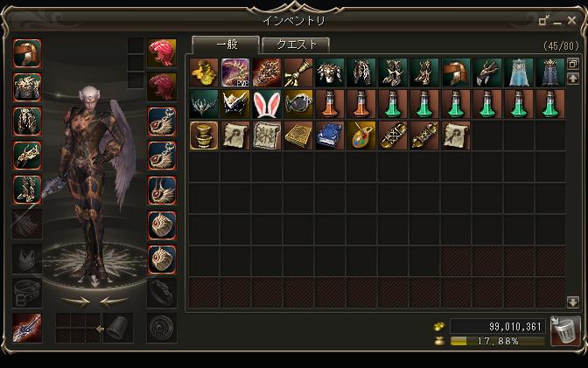
Task: Switch to the 一般 tab
Action: point(226,45)
